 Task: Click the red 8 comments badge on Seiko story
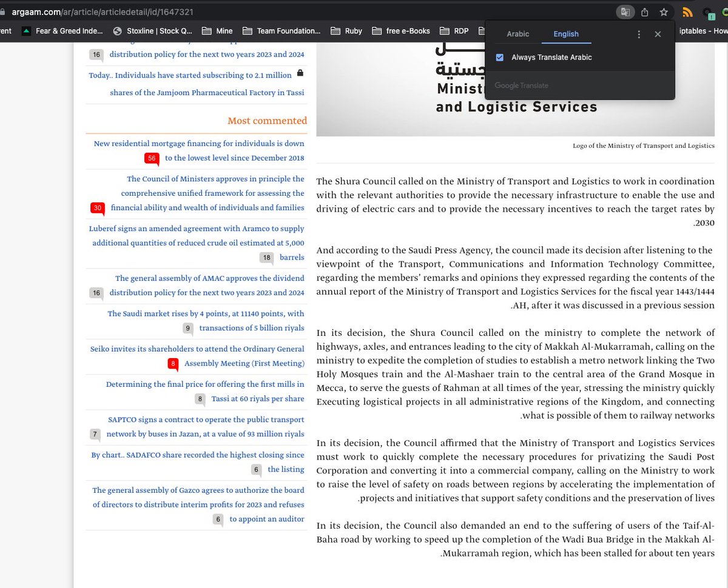click(x=174, y=364)
